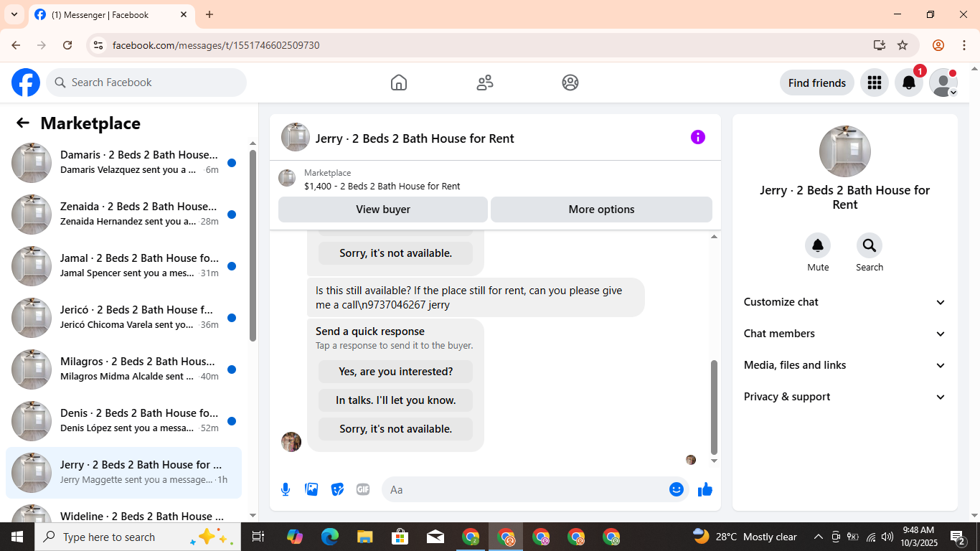The width and height of the screenshot is (980, 551).
Task: Mute the Jerry conversation
Action: pyautogui.click(x=818, y=246)
